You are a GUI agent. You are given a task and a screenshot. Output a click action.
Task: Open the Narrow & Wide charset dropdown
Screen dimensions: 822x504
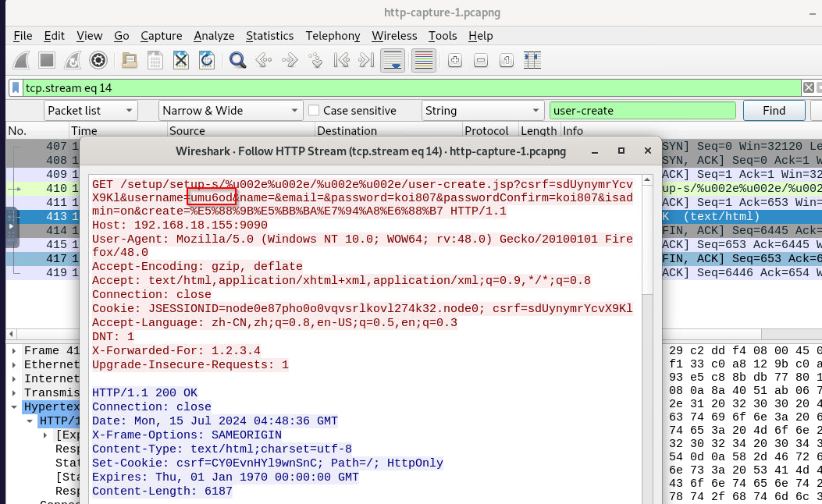(230, 111)
